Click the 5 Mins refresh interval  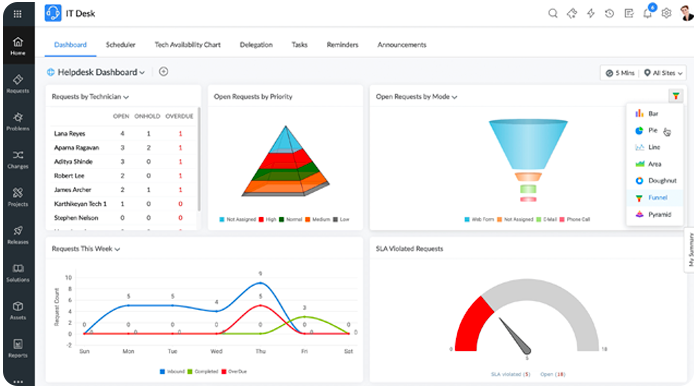tap(620, 73)
